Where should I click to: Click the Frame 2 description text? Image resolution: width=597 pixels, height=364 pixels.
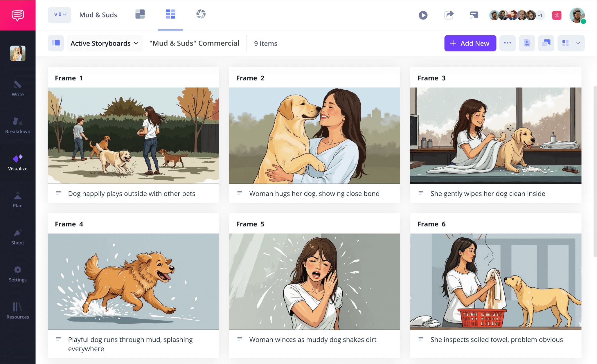314,194
